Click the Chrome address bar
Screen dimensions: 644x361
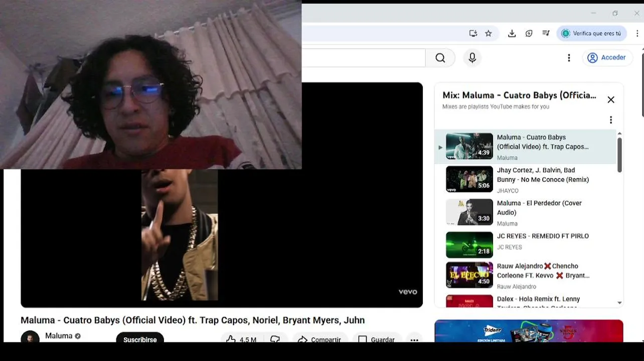(x=384, y=34)
